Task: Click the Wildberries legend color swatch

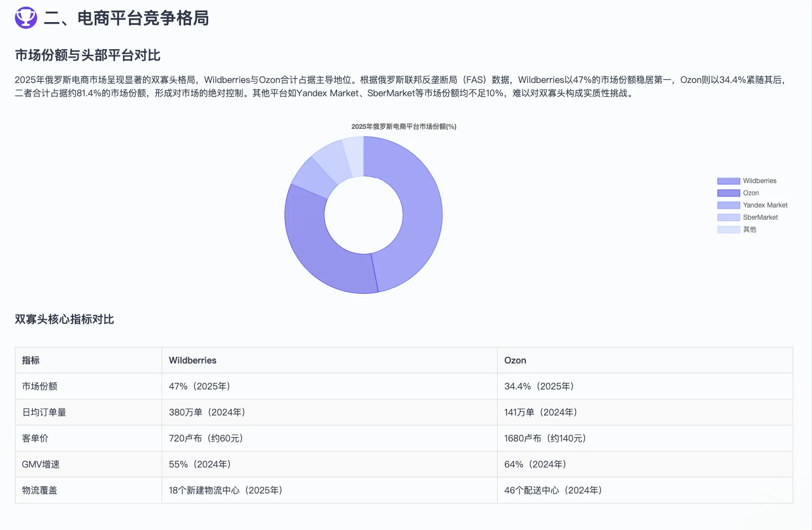Action: tap(728, 181)
